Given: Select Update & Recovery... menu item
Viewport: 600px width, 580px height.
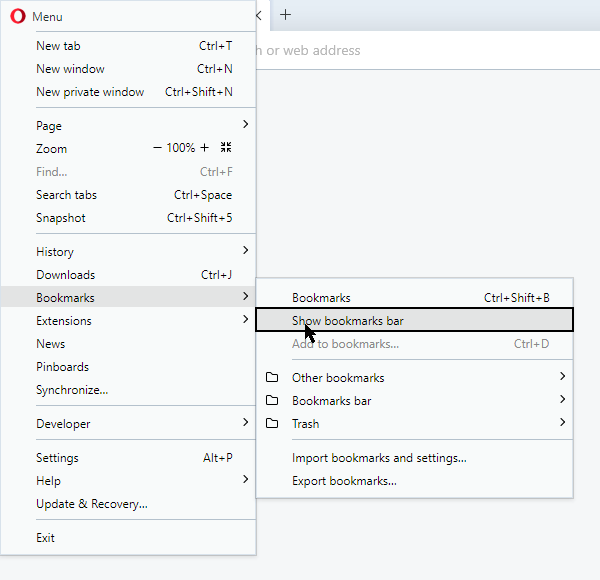Looking at the screenshot, I should click(x=128, y=503).
